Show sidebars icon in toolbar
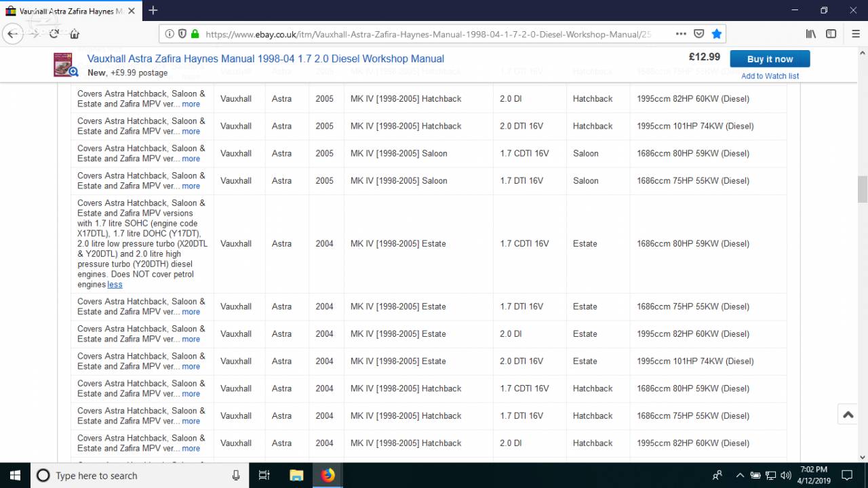The width and height of the screenshot is (868, 488). [831, 34]
